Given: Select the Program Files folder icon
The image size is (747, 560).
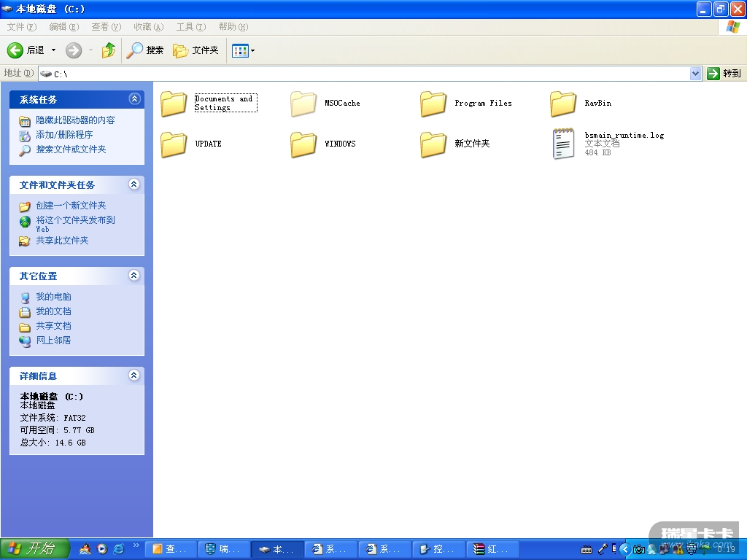Looking at the screenshot, I should [x=433, y=104].
